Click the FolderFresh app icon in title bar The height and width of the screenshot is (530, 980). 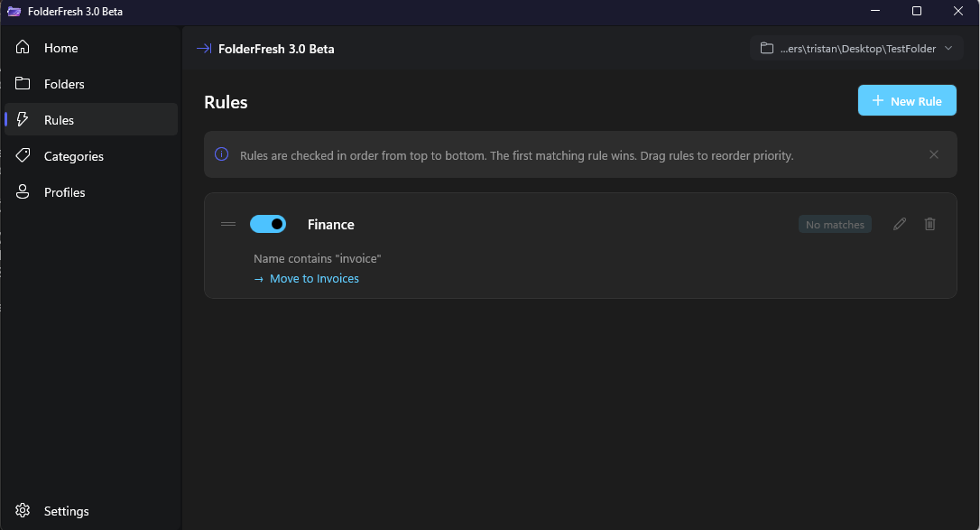14,11
